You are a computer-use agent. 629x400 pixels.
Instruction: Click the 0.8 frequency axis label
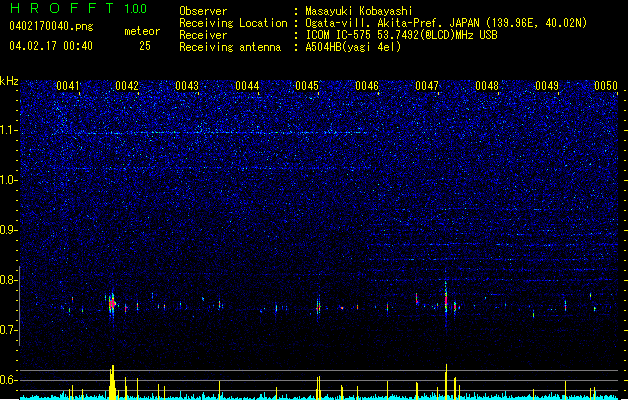[8, 280]
